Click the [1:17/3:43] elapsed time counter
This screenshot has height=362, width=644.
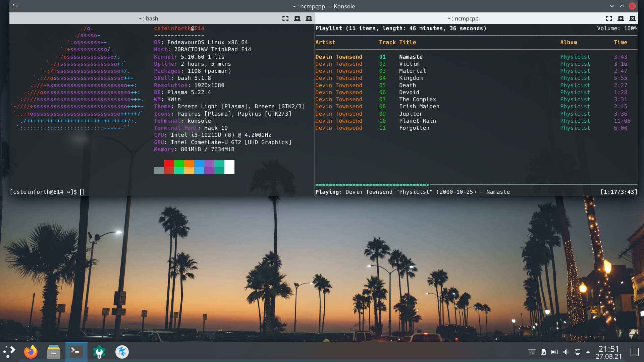click(619, 192)
